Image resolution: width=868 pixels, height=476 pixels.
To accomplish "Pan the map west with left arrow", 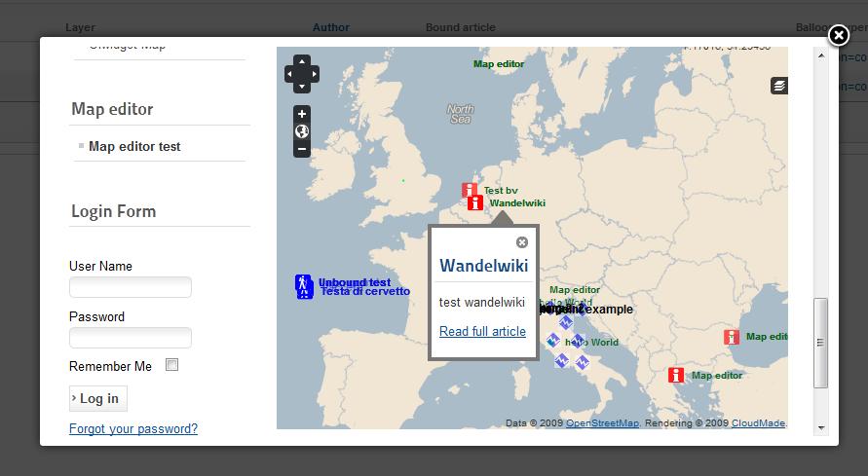I will click(x=289, y=74).
